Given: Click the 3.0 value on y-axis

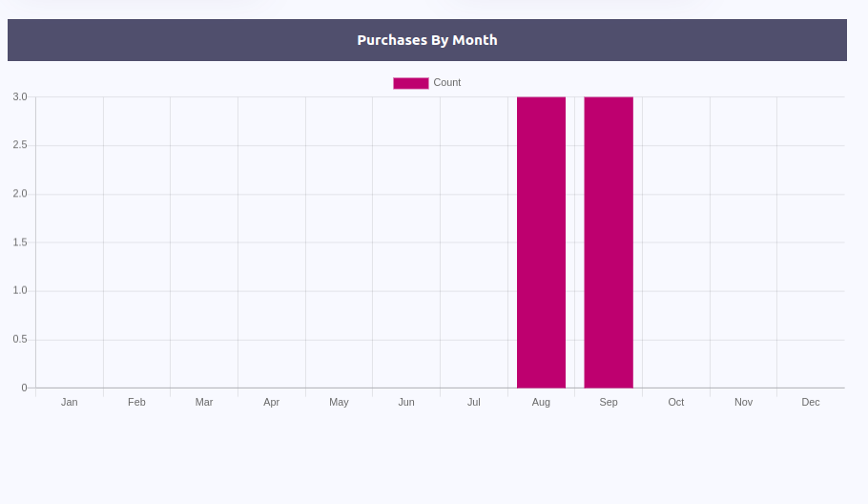Looking at the screenshot, I should (x=20, y=97).
